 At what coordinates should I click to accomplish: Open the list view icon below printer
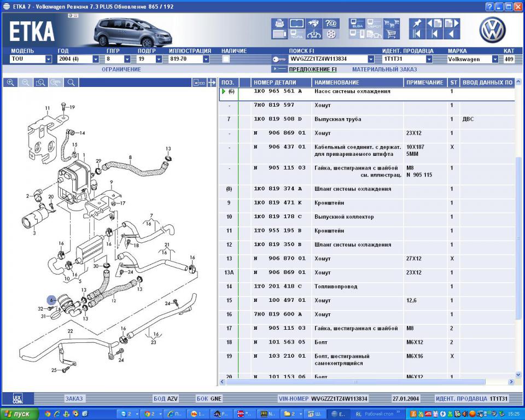pos(279,34)
